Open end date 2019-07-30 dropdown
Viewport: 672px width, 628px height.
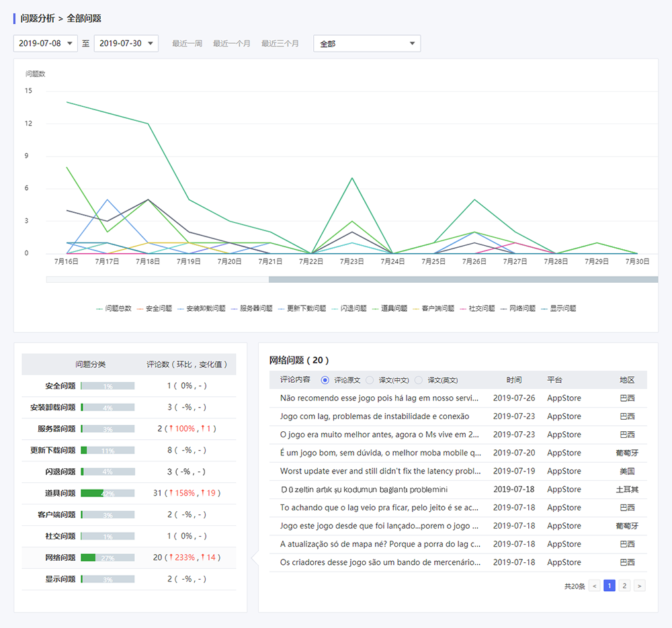(x=126, y=44)
